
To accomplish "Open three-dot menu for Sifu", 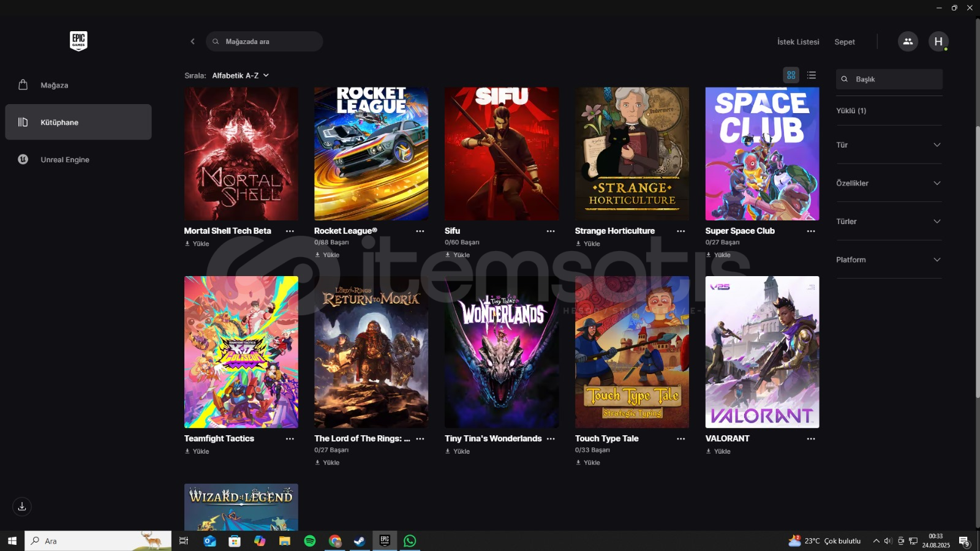I will coord(551,231).
